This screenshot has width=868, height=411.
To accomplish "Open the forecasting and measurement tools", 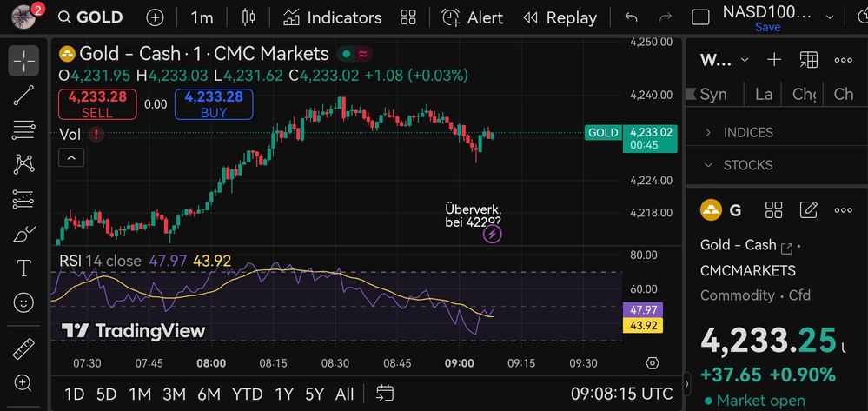I will click(23, 199).
